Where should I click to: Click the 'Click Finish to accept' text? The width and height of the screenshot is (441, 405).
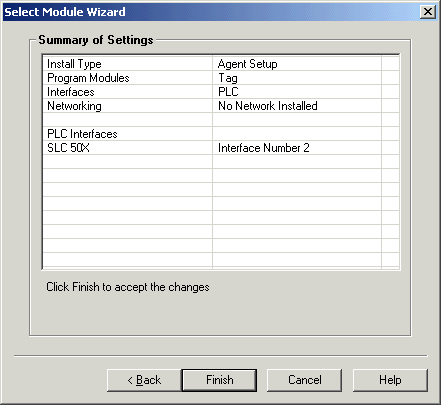click(x=128, y=287)
